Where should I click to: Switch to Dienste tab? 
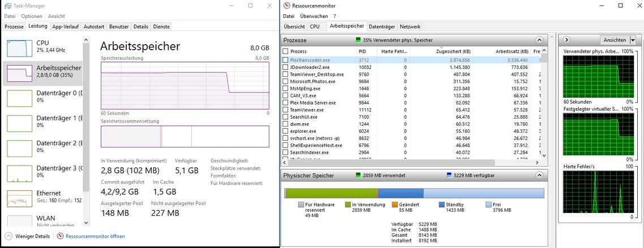coord(161,27)
